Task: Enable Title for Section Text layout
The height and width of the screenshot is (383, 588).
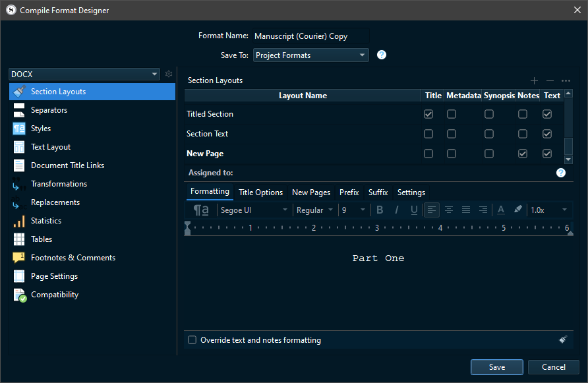Action: (x=428, y=134)
